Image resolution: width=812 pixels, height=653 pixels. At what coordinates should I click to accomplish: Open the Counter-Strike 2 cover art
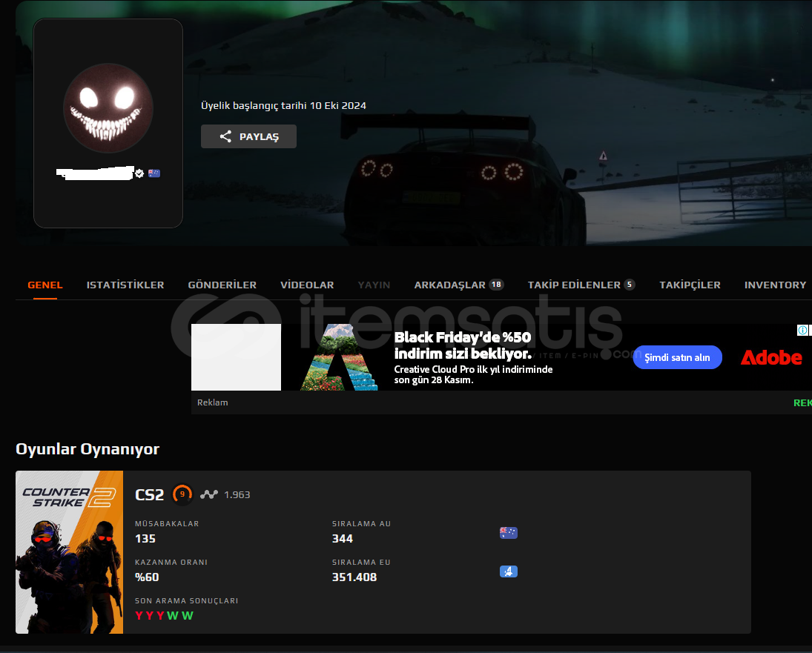tap(70, 552)
